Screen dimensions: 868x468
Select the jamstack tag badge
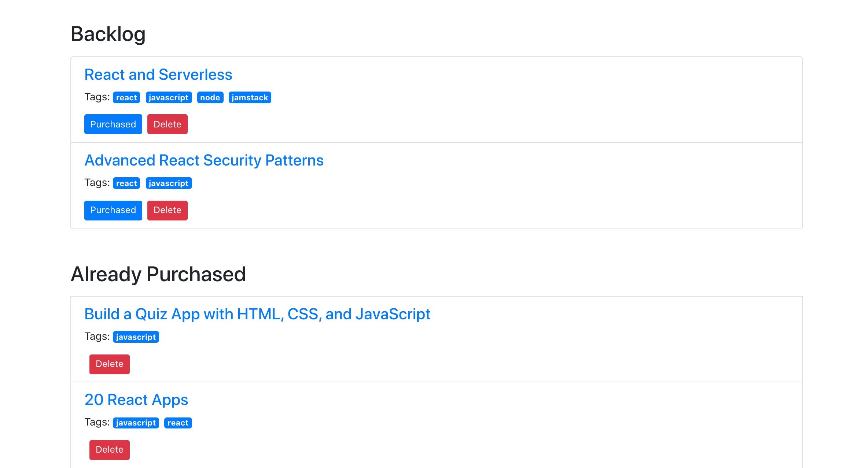(250, 97)
